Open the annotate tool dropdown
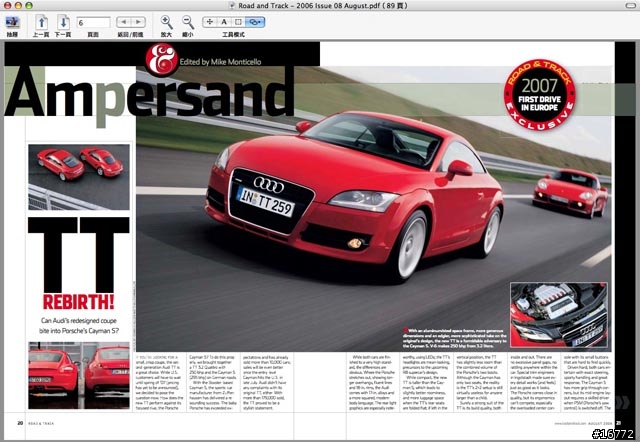 [255, 22]
